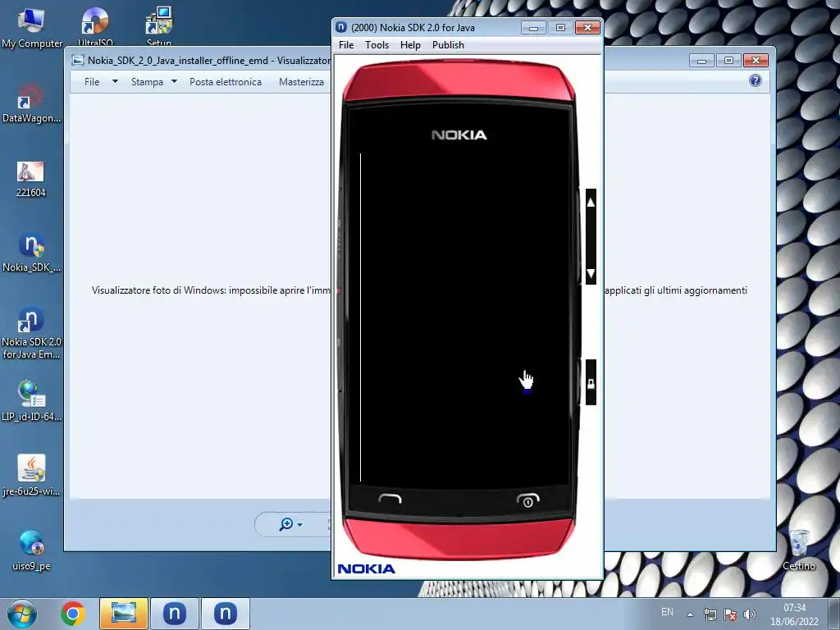Viewport: 840px width, 630px height.
Task: Maximize the Nokia SDK emulator window
Action: coord(560,27)
